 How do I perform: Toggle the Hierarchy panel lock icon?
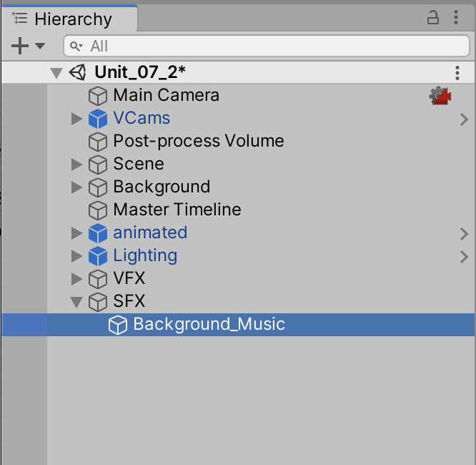(x=433, y=18)
